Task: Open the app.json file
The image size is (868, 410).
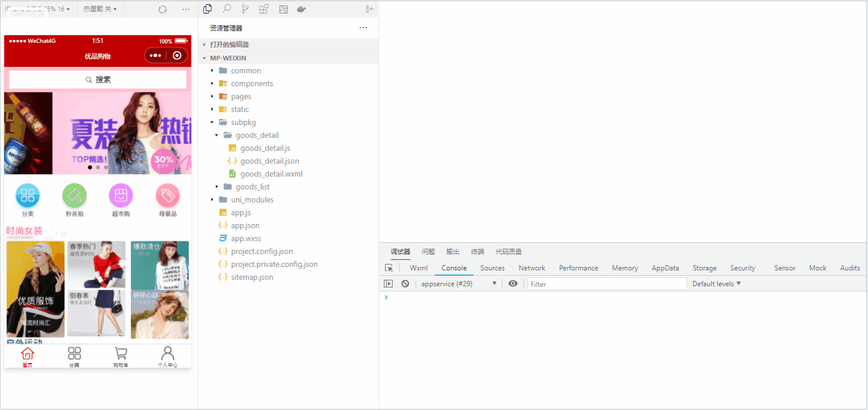Action: pos(245,226)
